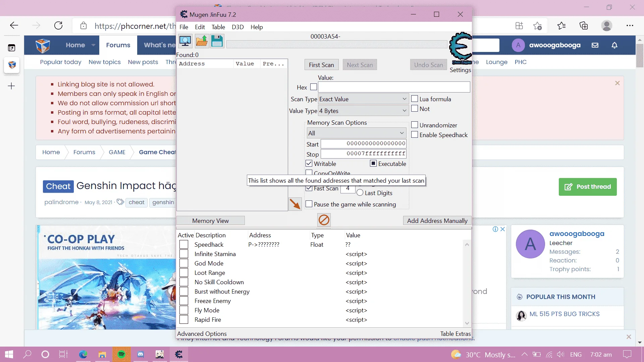Open Windows Start menu
This screenshot has height=362, width=644.
[x=9, y=354]
